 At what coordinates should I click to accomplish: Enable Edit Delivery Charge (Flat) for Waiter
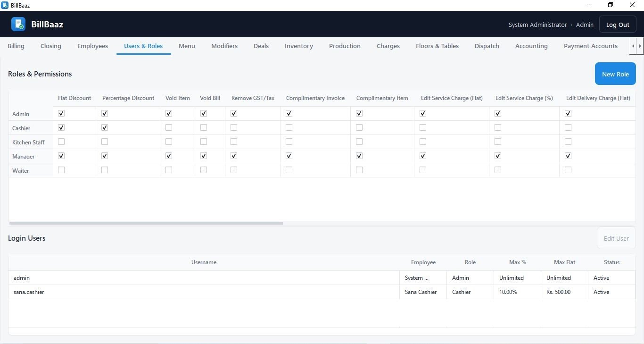[568, 170]
